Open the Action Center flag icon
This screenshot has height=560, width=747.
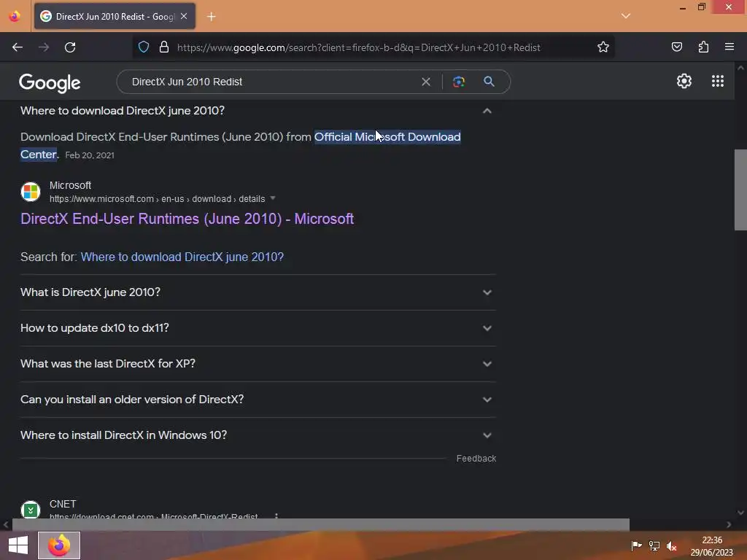point(636,545)
